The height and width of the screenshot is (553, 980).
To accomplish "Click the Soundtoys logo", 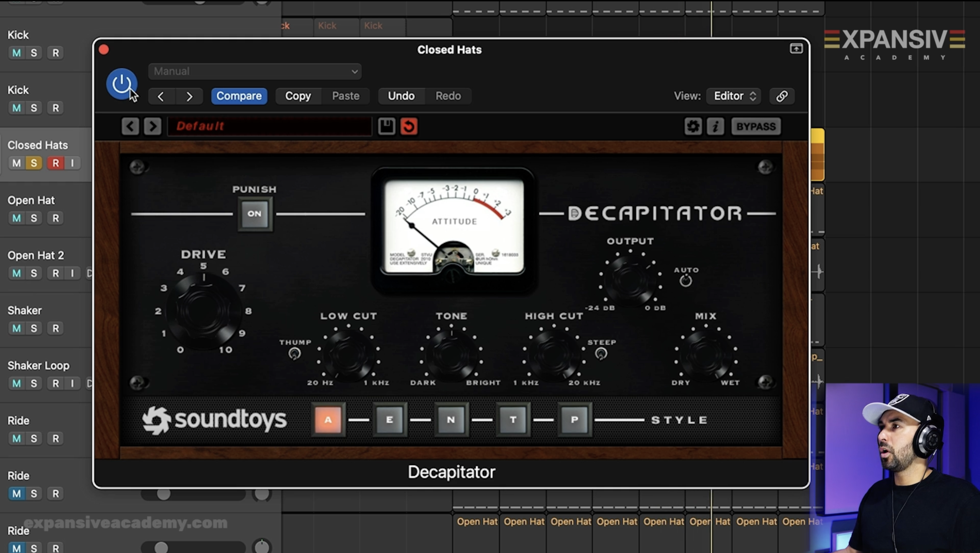I will [214, 420].
